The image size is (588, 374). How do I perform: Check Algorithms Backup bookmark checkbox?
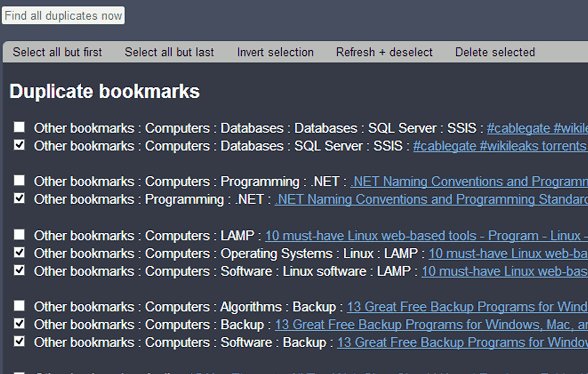pyautogui.click(x=19, y=306)
